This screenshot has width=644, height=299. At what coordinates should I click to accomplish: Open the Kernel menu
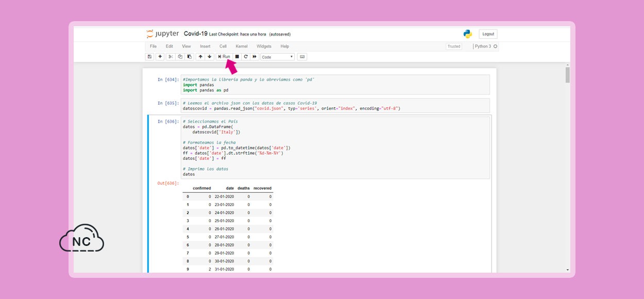click(242, 46)
